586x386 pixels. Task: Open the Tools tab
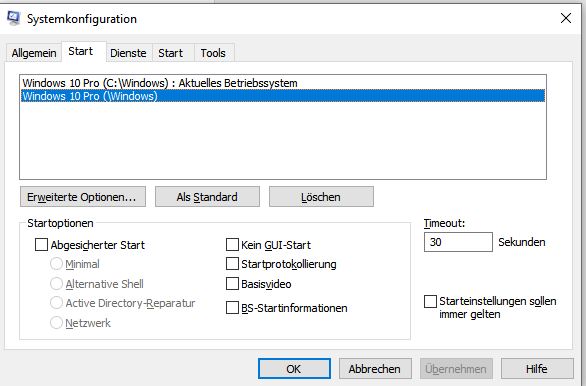(213, 53)
